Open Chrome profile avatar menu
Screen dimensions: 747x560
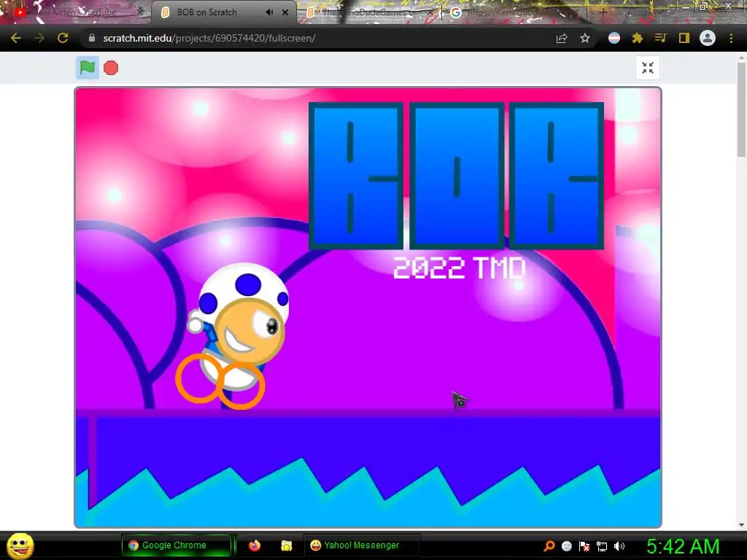pyautogui.click(x=708, y=38)
